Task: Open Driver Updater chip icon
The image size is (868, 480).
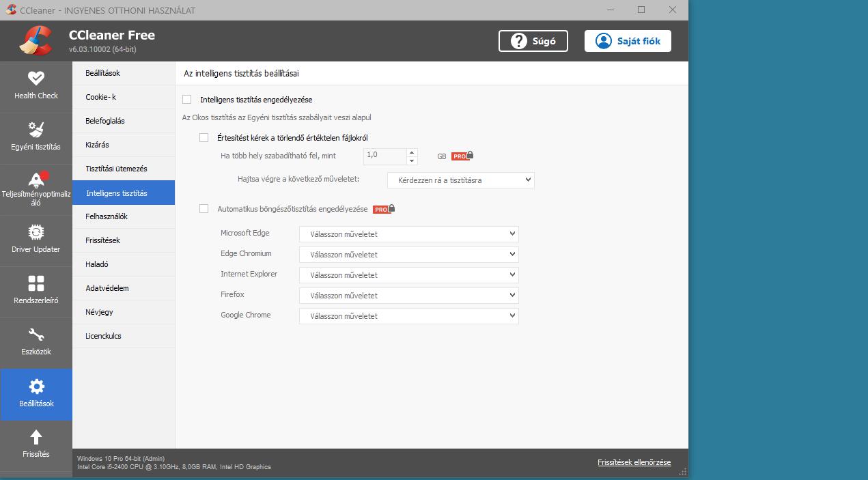Action: (x=36, y=232)
